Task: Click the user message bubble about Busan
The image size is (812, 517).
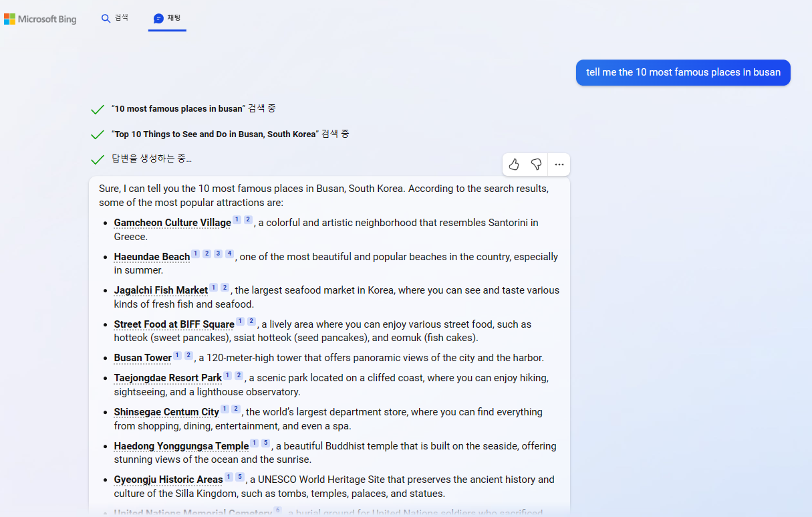Action: pos(683,73)
